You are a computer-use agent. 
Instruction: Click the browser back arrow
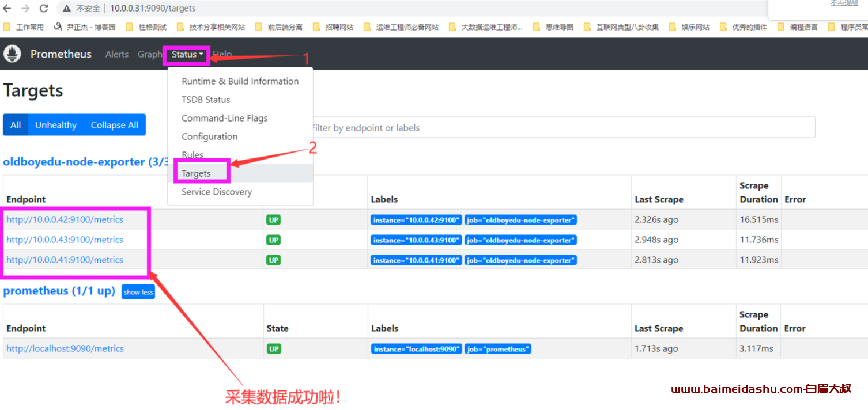pos(7,8)
